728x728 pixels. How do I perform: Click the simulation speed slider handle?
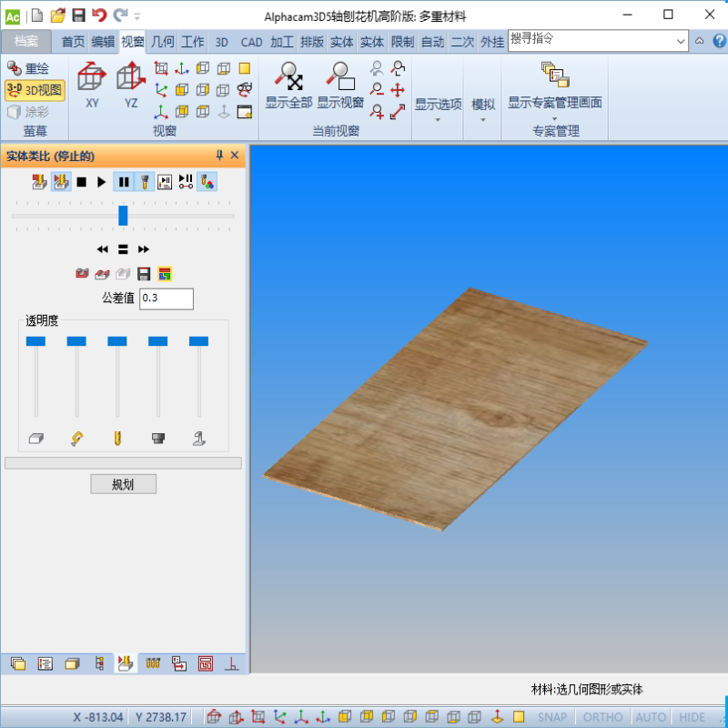[x=123, y=216]
